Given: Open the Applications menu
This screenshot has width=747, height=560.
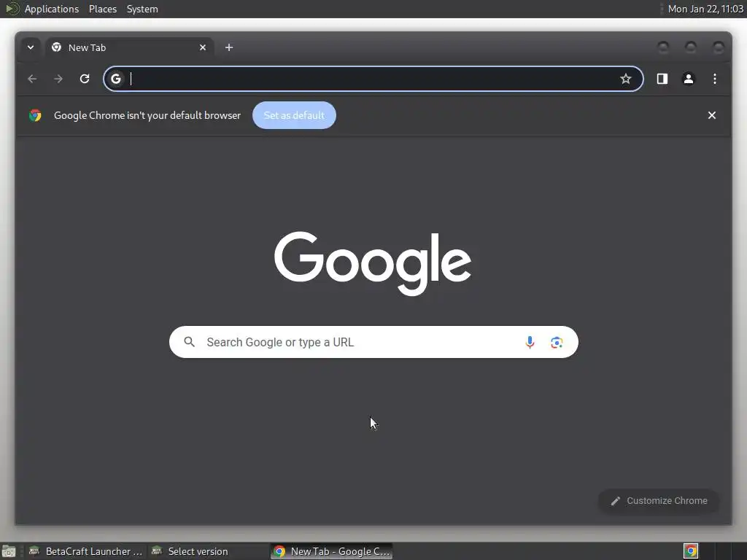Looking at the screenshot, I should pyautogui.click(x=52, y=9).
